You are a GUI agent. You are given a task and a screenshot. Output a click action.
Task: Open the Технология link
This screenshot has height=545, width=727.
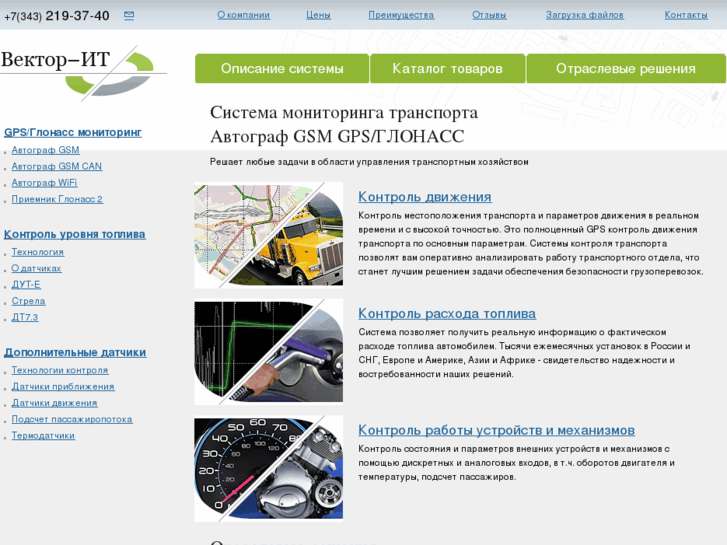[38, 252]
